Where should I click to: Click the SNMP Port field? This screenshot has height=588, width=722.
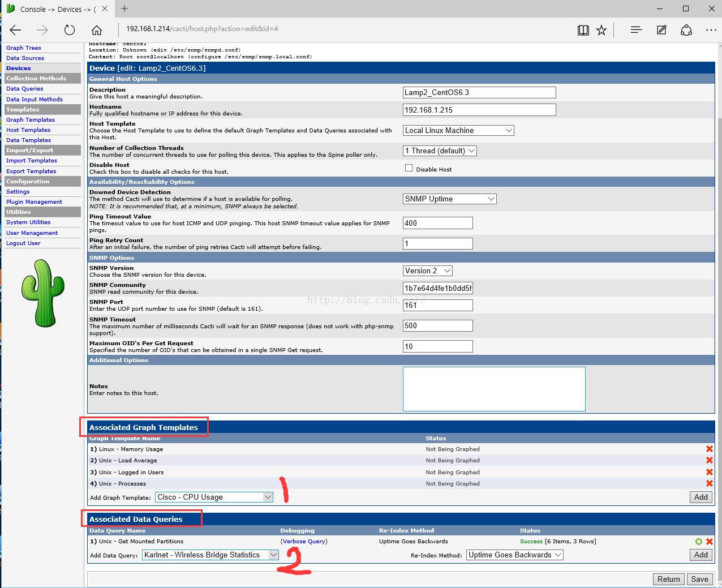click(x=438, y=305)
